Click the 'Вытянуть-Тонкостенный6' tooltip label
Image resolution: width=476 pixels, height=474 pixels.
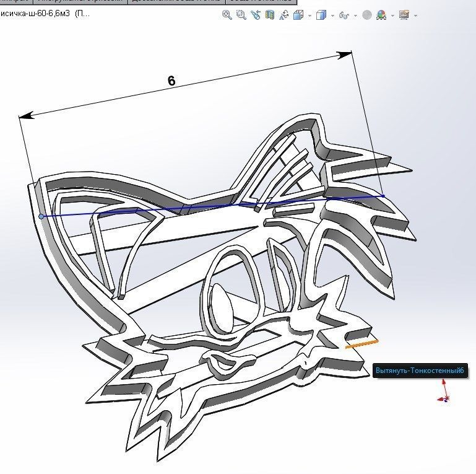coord(420,371)
